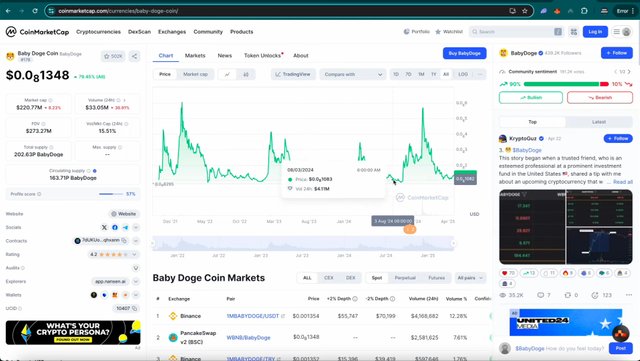640x361 pixels.
Task: Expand Rating 4.2 dropdown
Action: (134, 254)
